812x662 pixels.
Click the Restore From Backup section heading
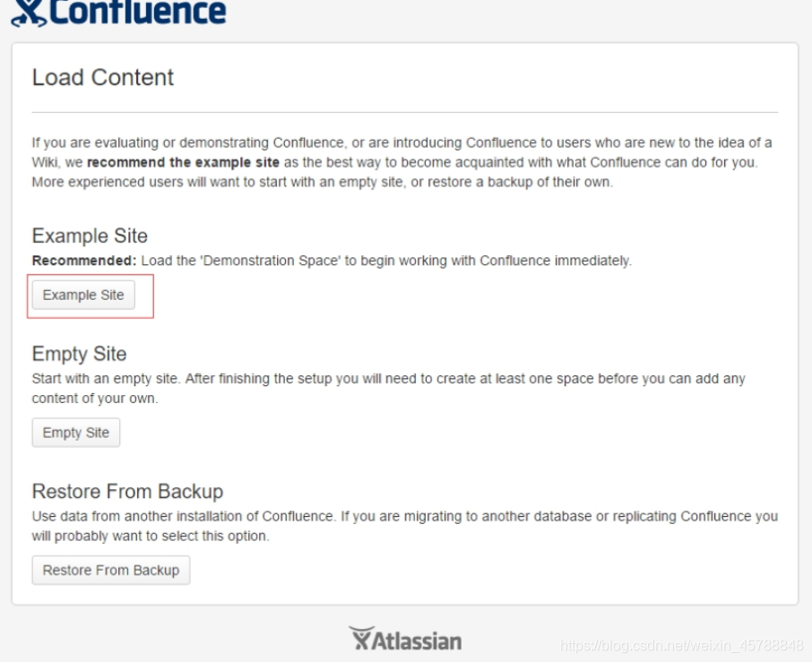(x=127, y=491)
